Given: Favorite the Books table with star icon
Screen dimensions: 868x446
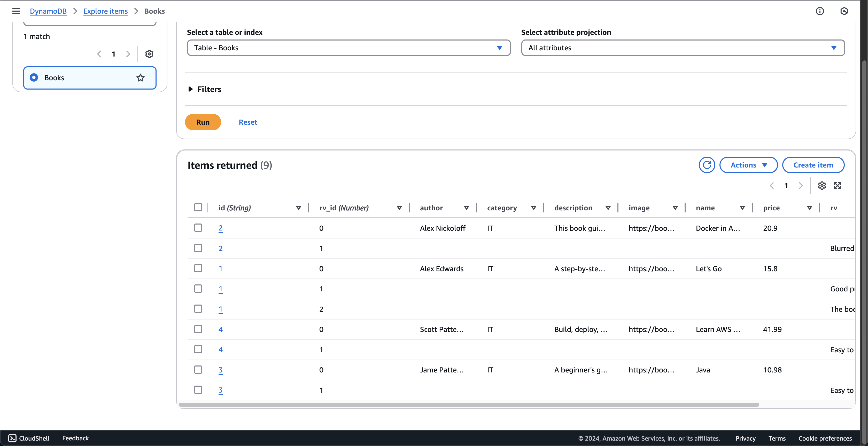Looking at the screenshot, I should 141,78.
